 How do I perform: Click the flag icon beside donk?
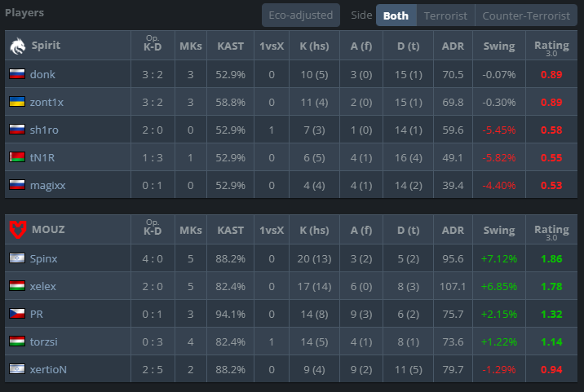(x=17, y=74)
